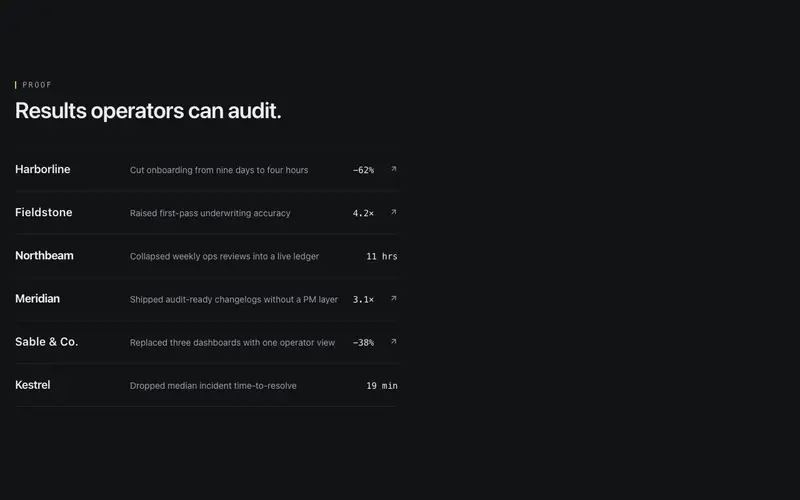
Task: Open the Meridian external link arrow icon
Action: point(393,298)
